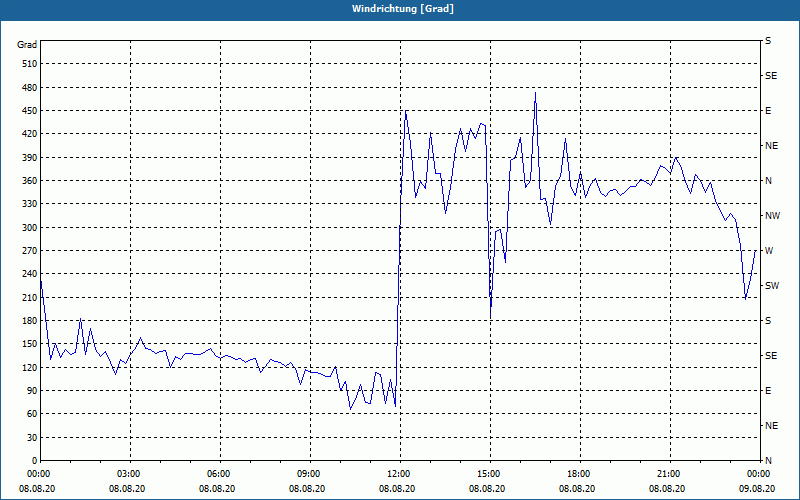Select the E compass label beside 90 gridline
The height and width of the screenshot is (500, 800).
tap(768, 391)
